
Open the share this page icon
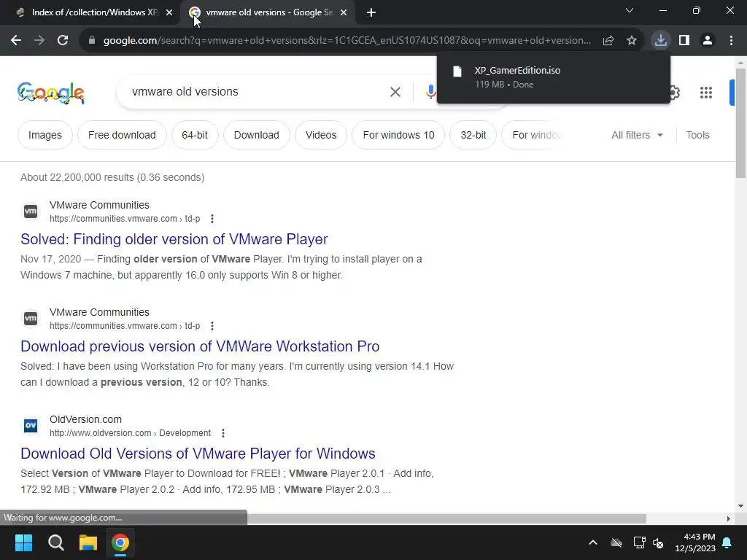tap(608, 41)
